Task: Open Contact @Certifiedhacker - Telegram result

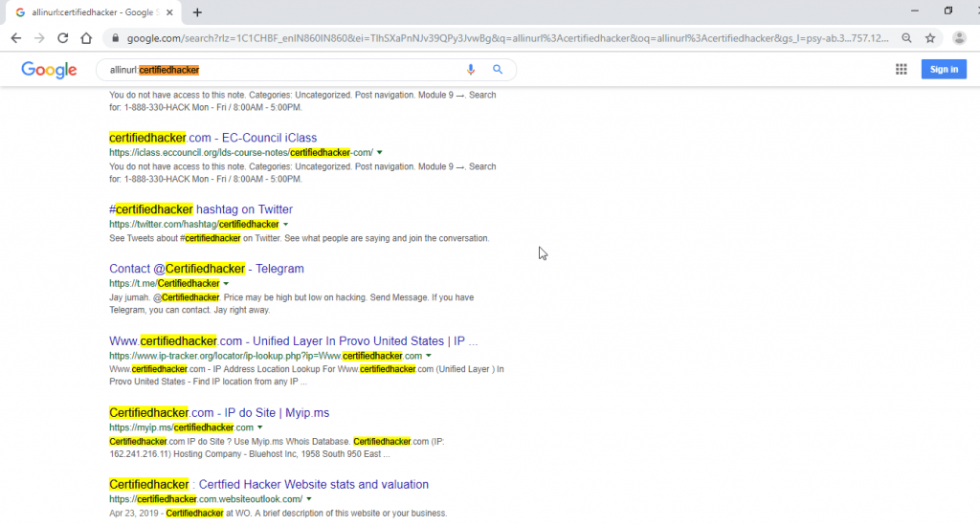Action: click(207, 269)
